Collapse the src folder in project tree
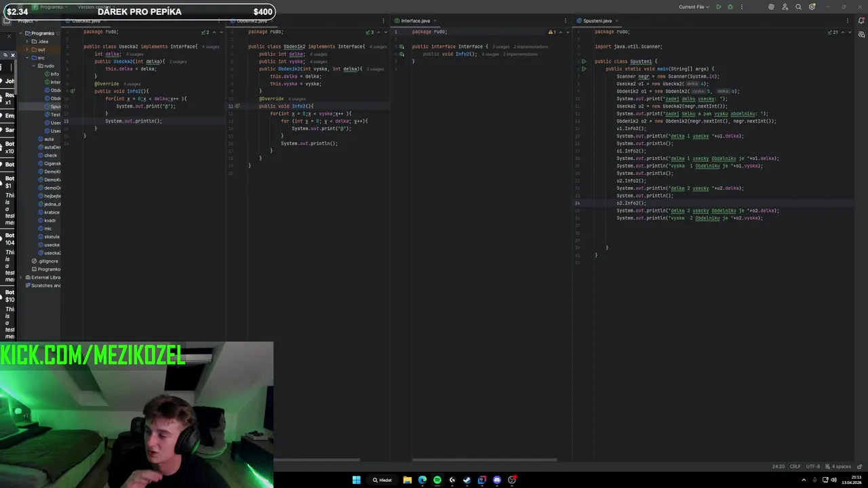Screen dimensions: 868x488 [x=27, y=58]
